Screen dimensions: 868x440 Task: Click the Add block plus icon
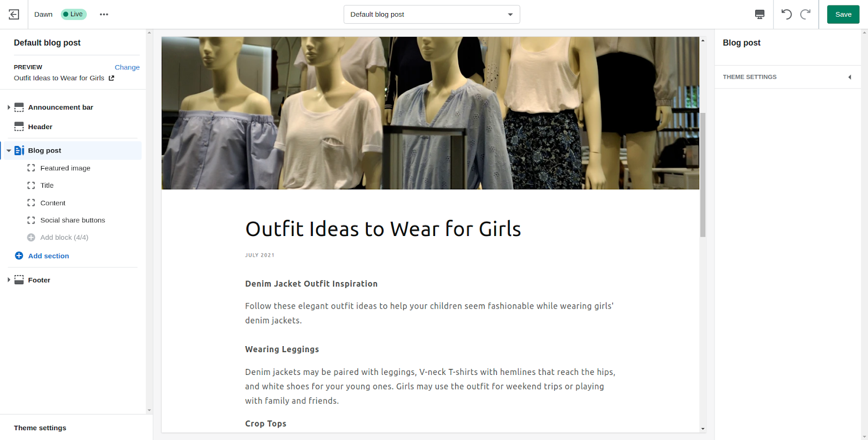pyautogui.click(x=31, y=238)
